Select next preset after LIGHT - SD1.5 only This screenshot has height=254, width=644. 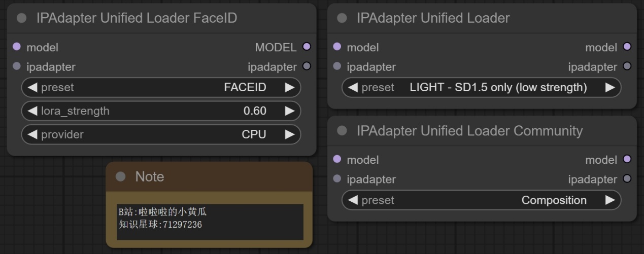[x=609, y=88]
